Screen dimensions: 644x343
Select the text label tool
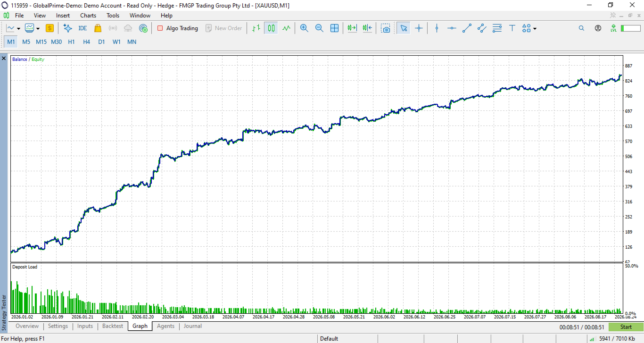tap(512, 28)
